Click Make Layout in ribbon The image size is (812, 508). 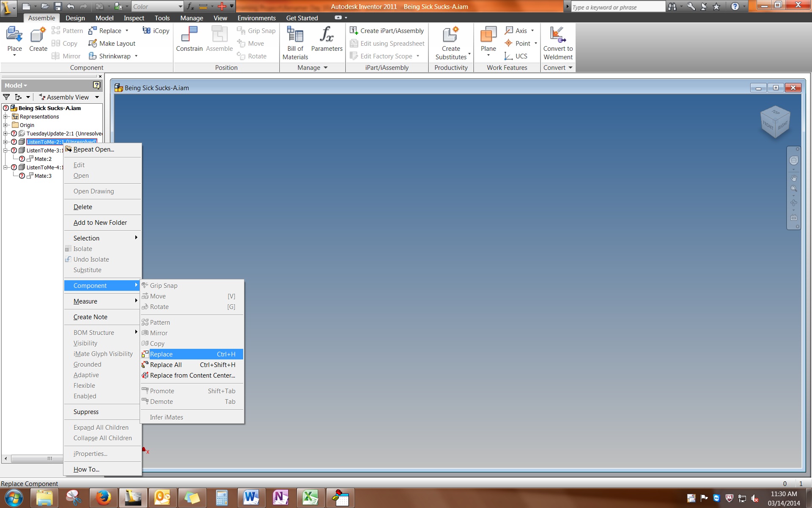[112, 43]
